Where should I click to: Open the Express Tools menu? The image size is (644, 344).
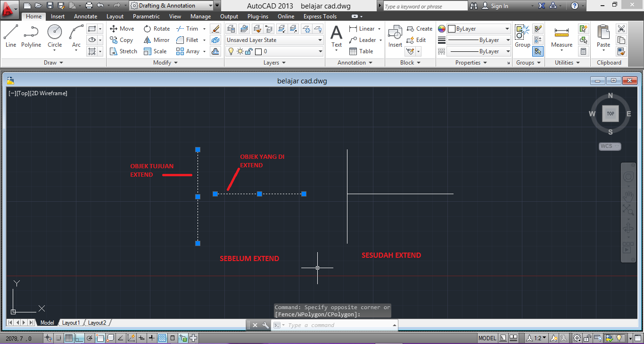320,16
